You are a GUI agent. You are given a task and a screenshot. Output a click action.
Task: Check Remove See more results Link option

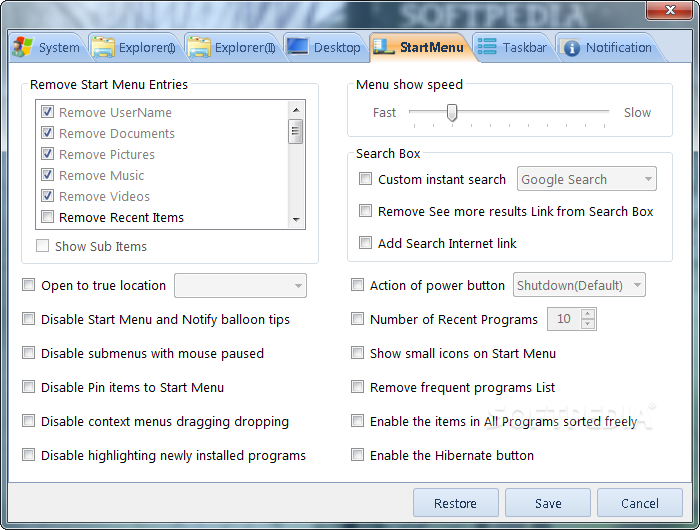click(x=365, y=211)
